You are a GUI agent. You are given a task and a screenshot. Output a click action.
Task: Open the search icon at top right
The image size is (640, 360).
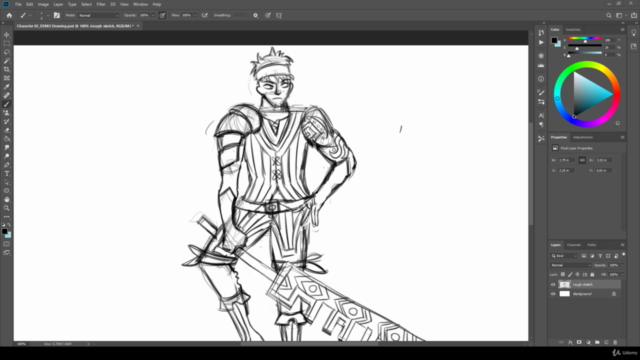coord(609,16)
